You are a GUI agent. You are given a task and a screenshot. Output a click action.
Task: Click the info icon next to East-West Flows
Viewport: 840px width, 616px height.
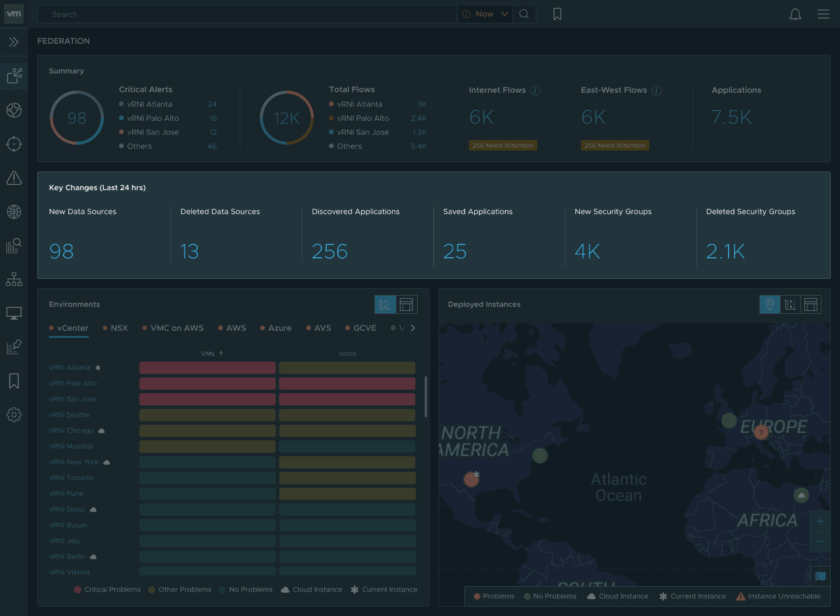[656, 90]
